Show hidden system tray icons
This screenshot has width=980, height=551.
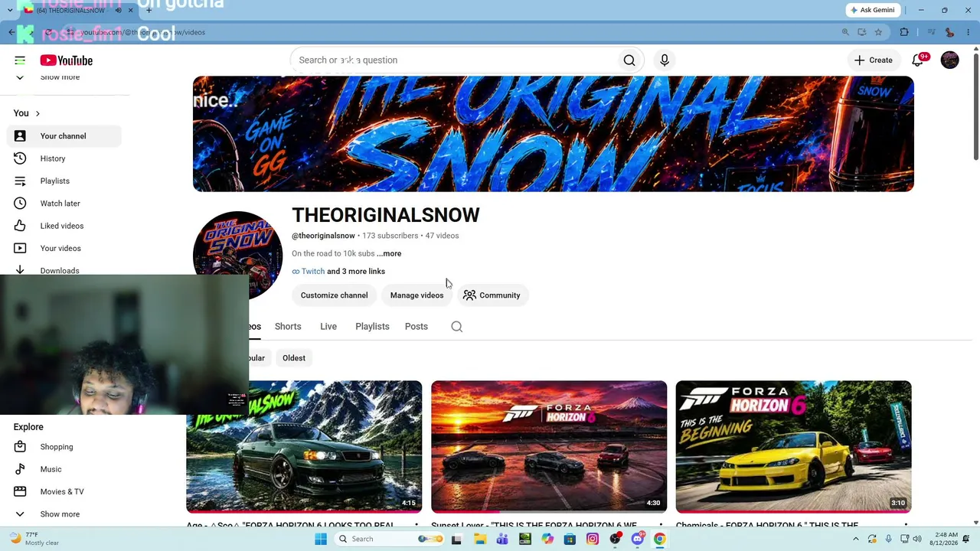pyautogui.click(x=856, y=539)
